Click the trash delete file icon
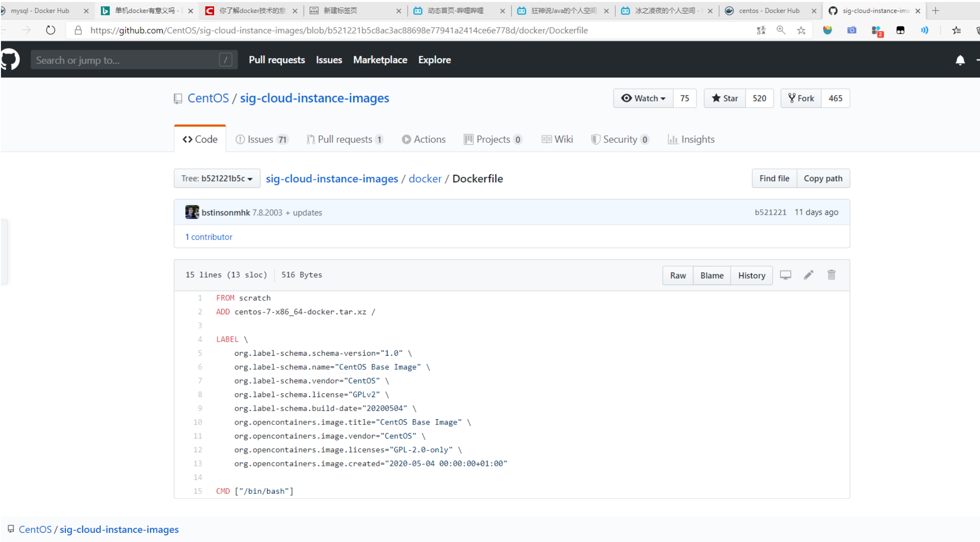The width and height of the screenshot is (980, 542). [x=831, y=275]
